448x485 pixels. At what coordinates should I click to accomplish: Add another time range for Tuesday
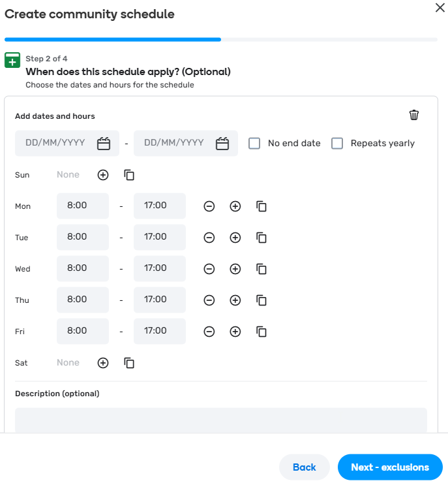(235, 238)
